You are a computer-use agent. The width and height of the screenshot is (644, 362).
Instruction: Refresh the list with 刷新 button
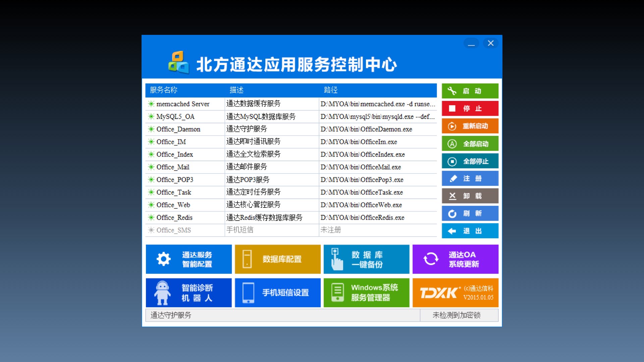[x=470, y=213]
